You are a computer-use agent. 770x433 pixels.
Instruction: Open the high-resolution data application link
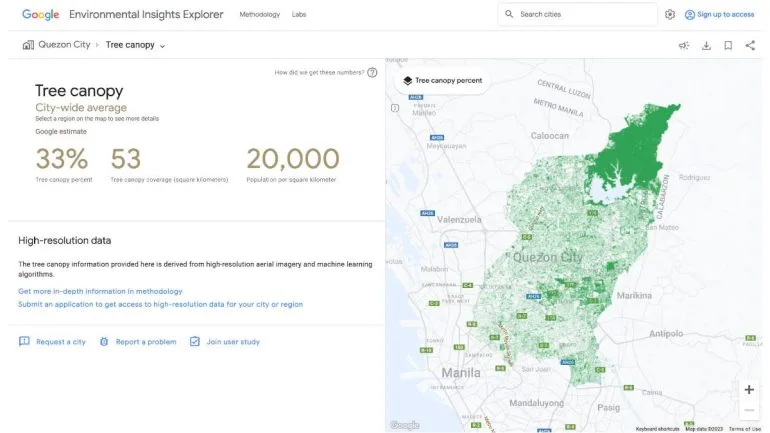[x=161, y=304]
